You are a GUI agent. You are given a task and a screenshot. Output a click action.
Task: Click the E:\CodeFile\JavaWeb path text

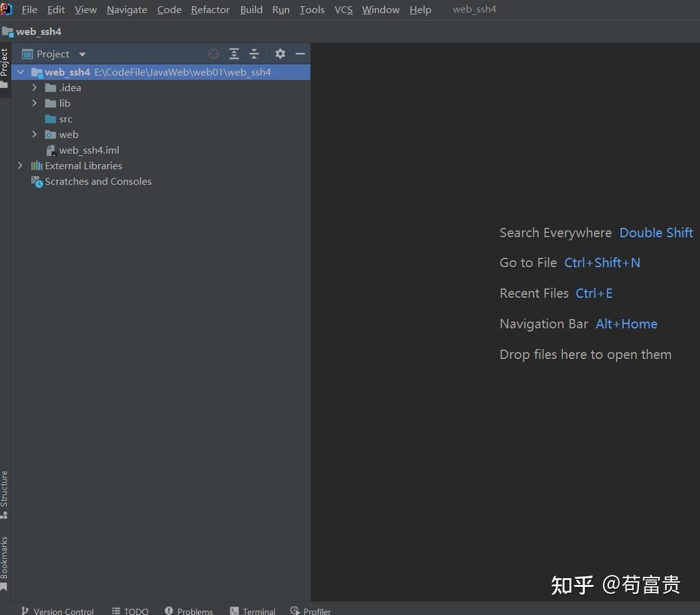(x=182, y=72)
